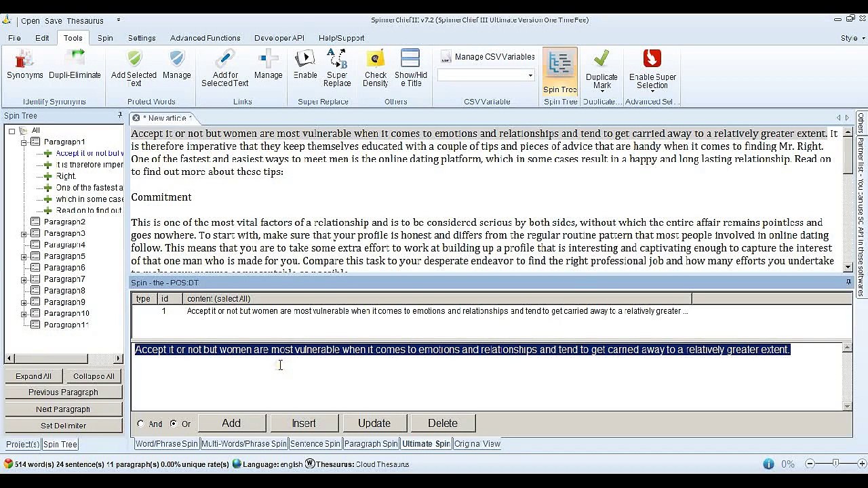Click Add Selected Text under Protect Words

click(134, 68)
